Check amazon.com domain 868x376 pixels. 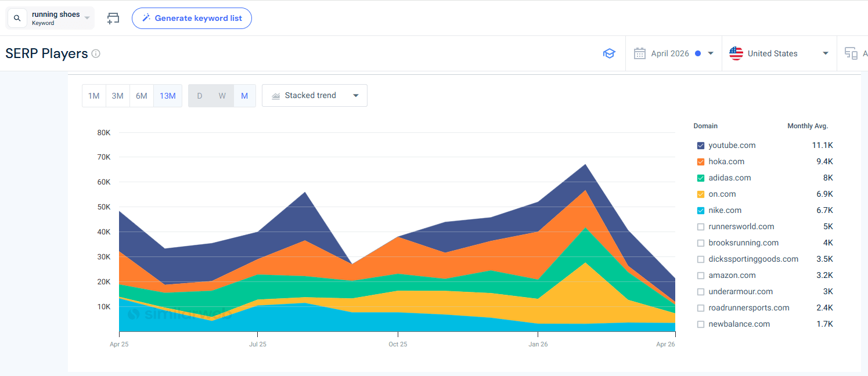(701, 276)
